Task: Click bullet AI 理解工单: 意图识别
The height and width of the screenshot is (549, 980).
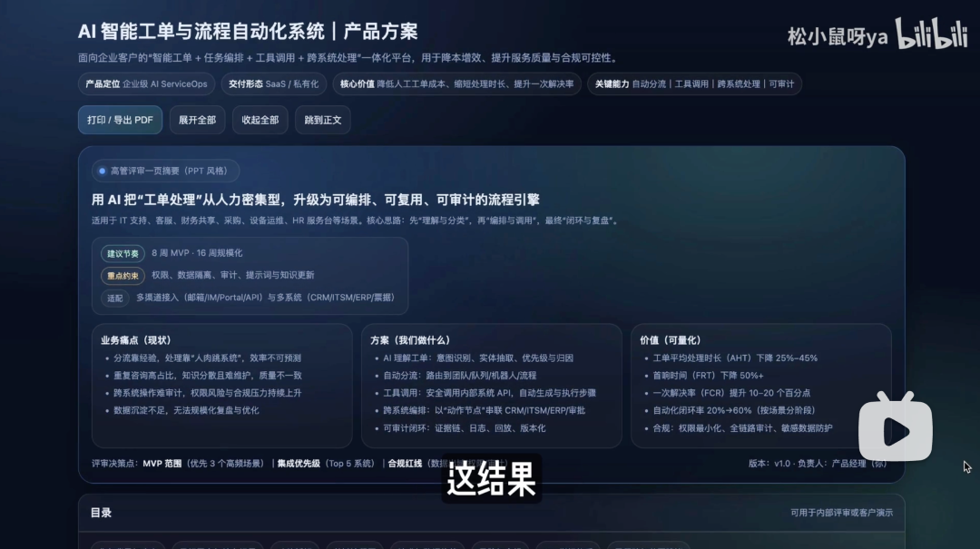Action: [478, 358]
